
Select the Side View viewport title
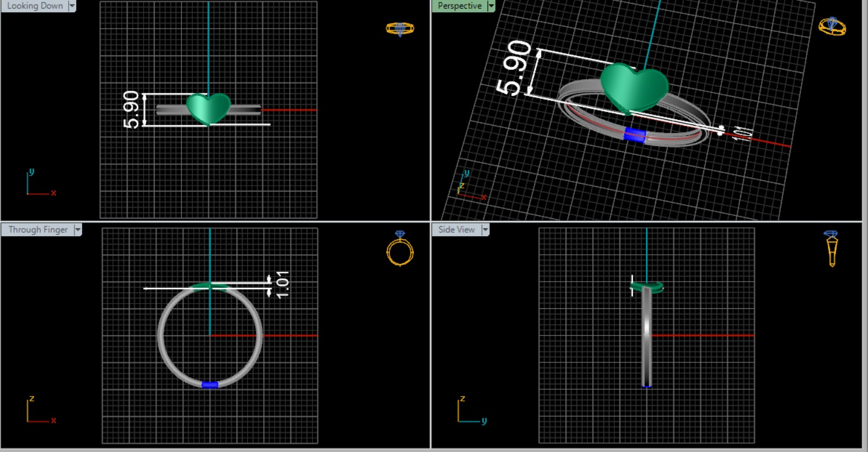click(x=456, y=230)
